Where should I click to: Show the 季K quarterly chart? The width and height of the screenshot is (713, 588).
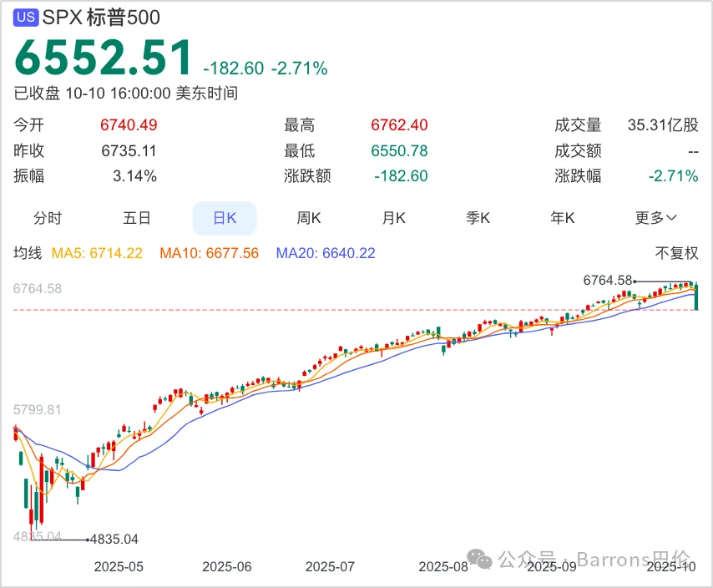[478, 218]
